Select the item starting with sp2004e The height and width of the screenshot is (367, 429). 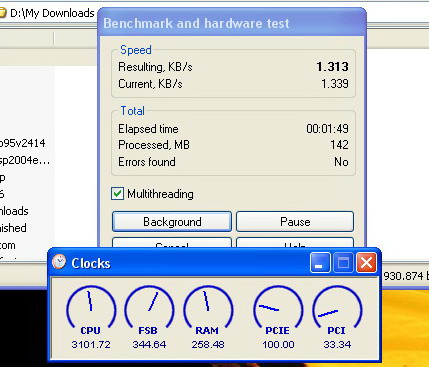click(x=25, y=161)
